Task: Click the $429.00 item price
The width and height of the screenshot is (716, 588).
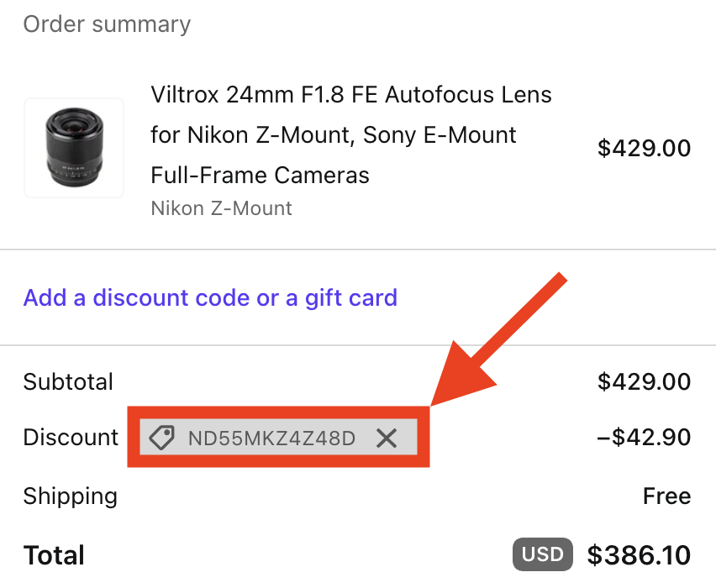Action: point(644,148)
